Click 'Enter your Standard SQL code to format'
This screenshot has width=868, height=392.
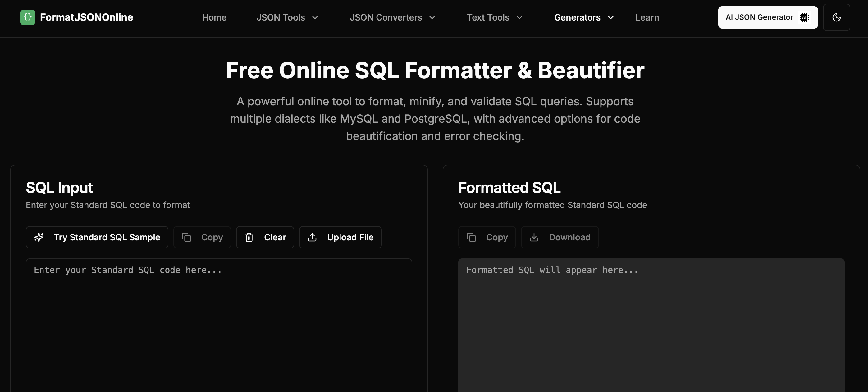click(108, 205)
